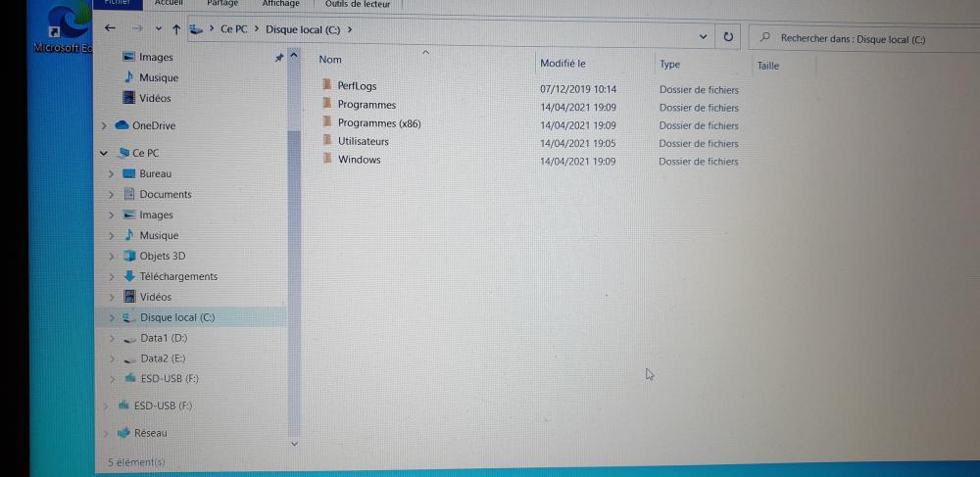Sort by the Taille column header

pos(768,66)
